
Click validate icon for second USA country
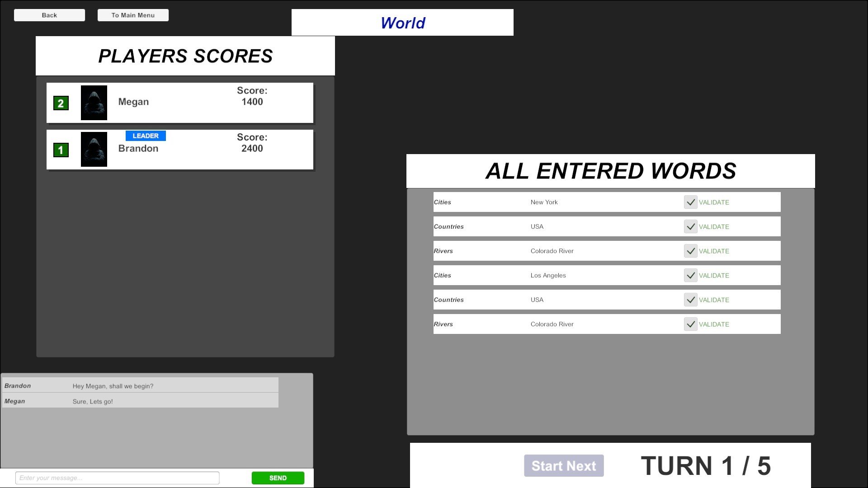coord(690,299)
